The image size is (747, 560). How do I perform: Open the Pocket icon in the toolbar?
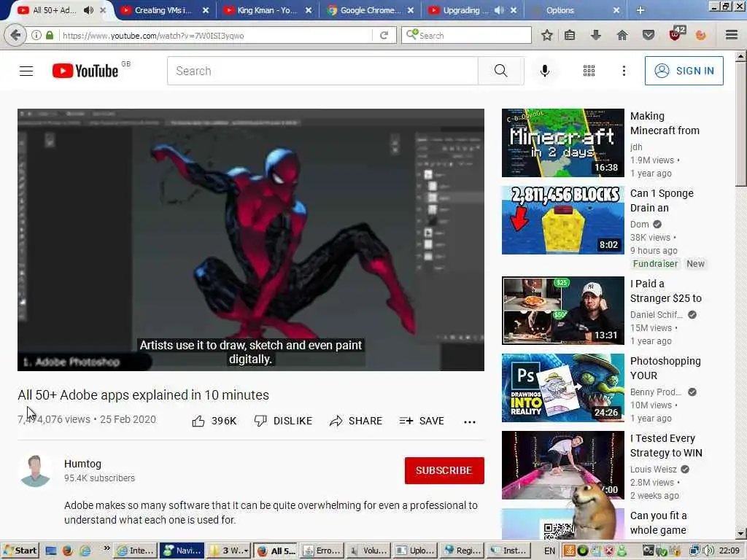(649, 35)
